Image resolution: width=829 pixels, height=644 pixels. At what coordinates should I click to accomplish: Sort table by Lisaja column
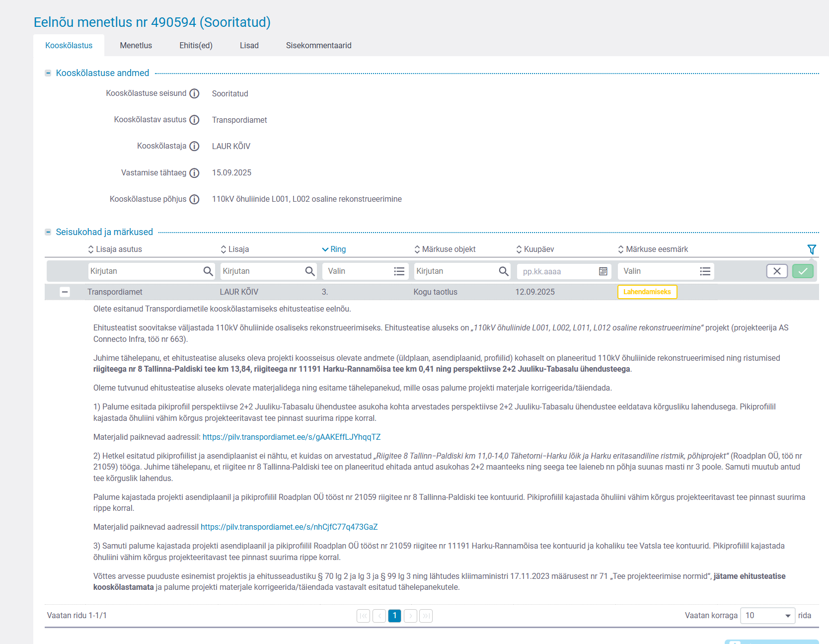234,249
